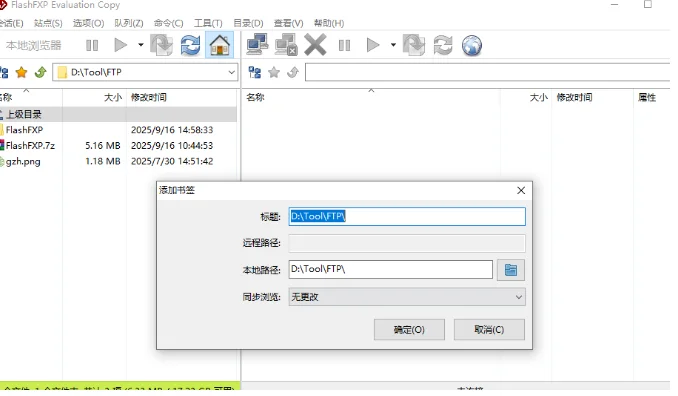Refresh the remote pane
This screenshot has height=396, width=678.
(x=443, y=45)
